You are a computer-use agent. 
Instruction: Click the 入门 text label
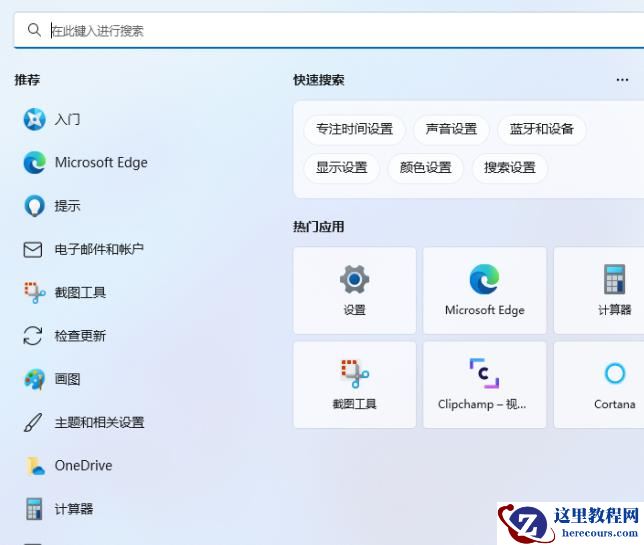click(67, 120)
